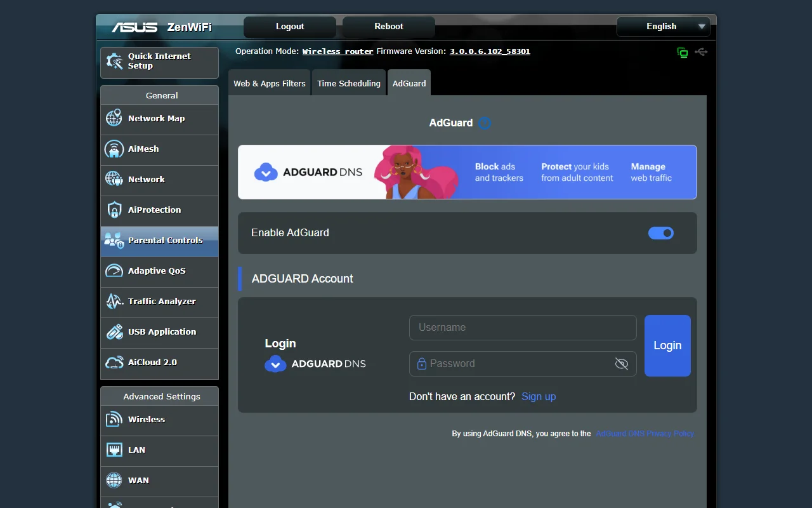
Task: Switch to the Time Scheduling tab
Action: pos(349,83)
